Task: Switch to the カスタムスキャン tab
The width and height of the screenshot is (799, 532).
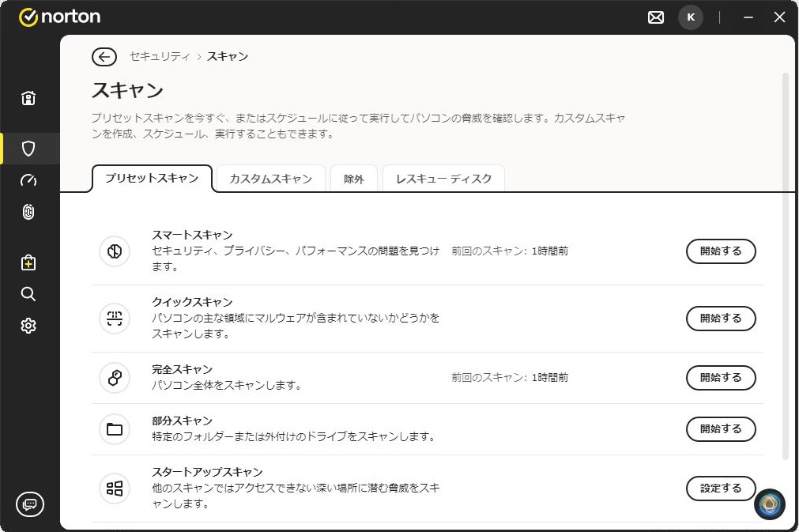Action: point(270,179)
